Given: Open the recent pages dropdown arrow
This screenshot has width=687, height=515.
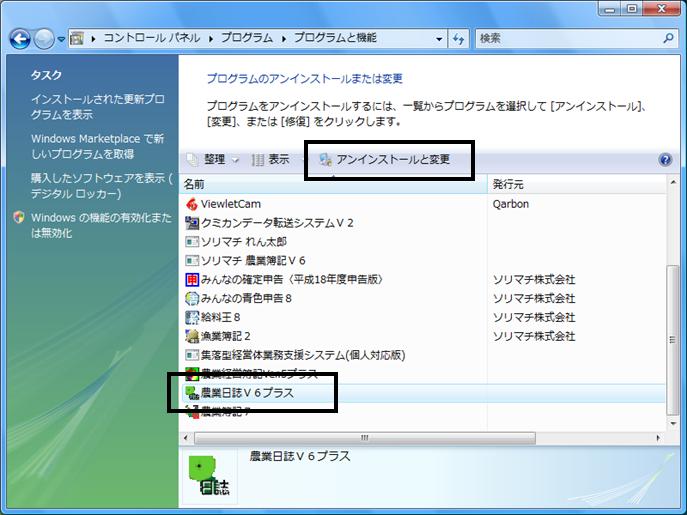Looking at the screenshot, I should pos(61,39).
